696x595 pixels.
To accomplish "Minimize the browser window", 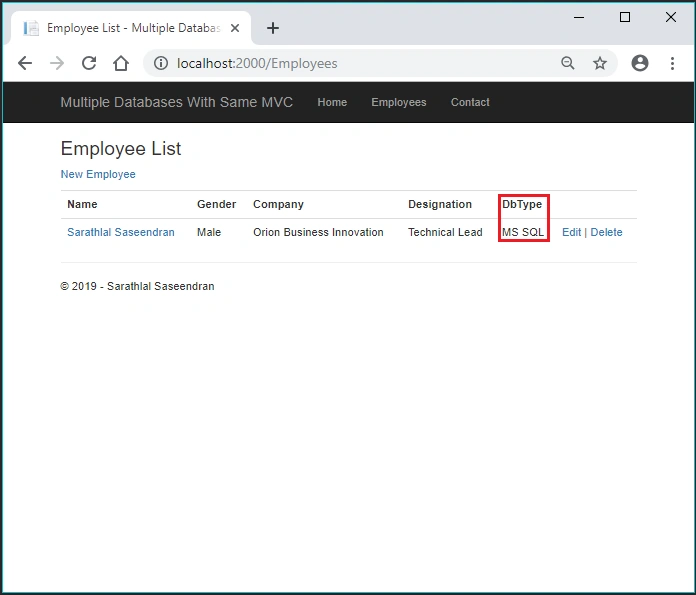I will (x=579, y=17).
